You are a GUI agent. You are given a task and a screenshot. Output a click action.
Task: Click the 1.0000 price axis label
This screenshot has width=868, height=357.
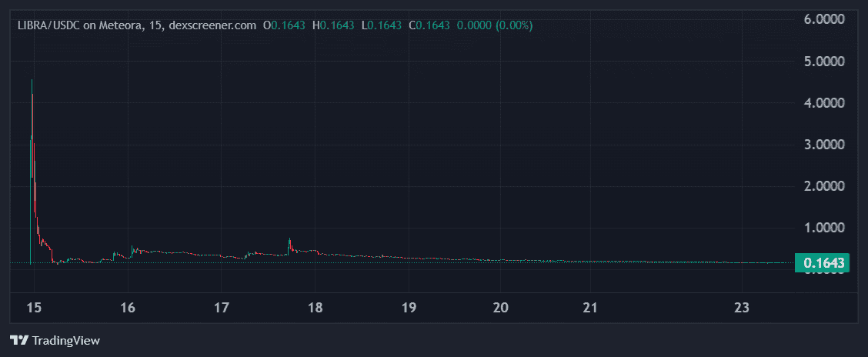click(824, 228)
